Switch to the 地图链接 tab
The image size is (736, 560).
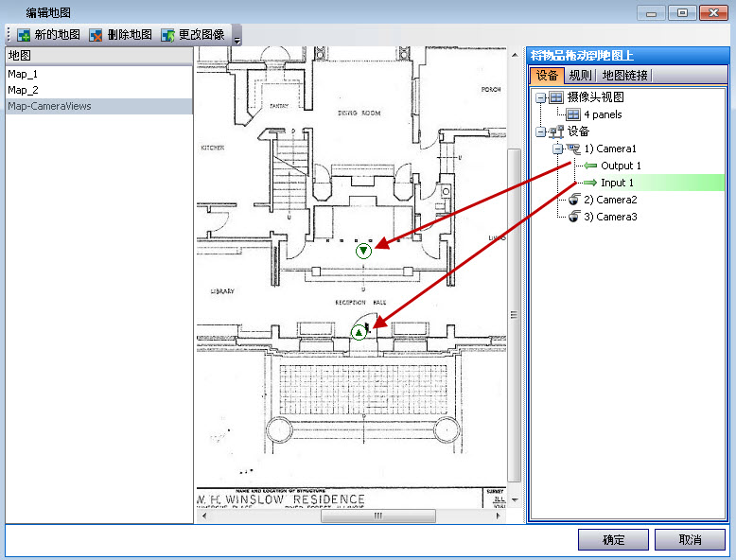[x=624, y=75]
